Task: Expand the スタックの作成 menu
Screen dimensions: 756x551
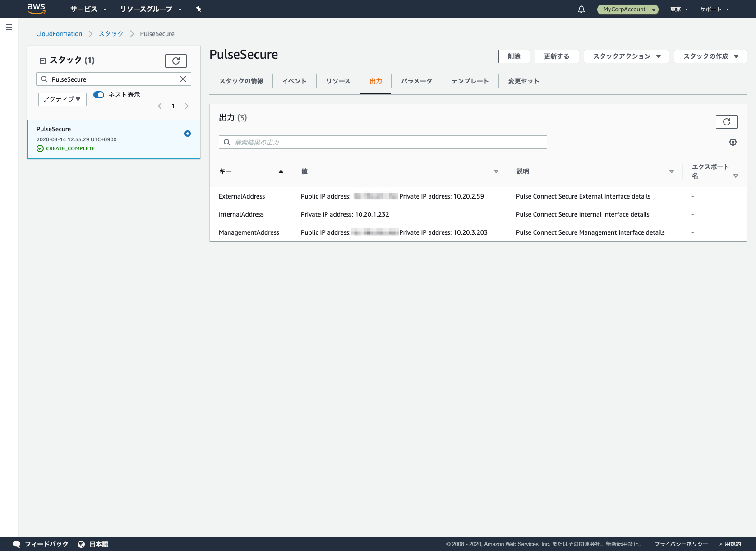Action: (710, 56)
